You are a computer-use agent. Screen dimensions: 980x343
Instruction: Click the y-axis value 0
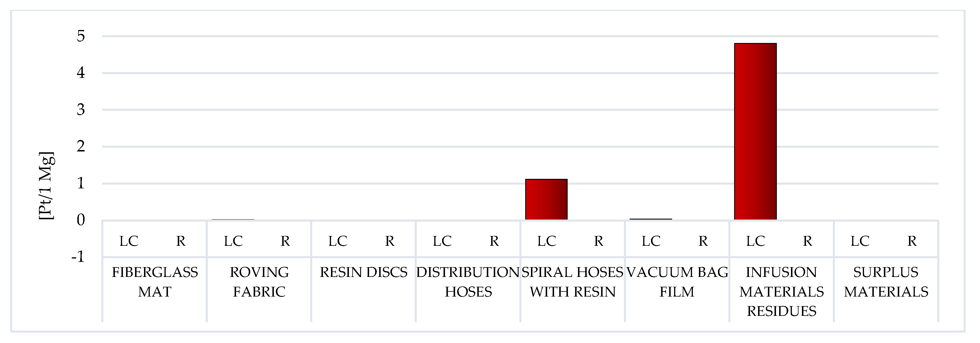(x=81, y=220)
